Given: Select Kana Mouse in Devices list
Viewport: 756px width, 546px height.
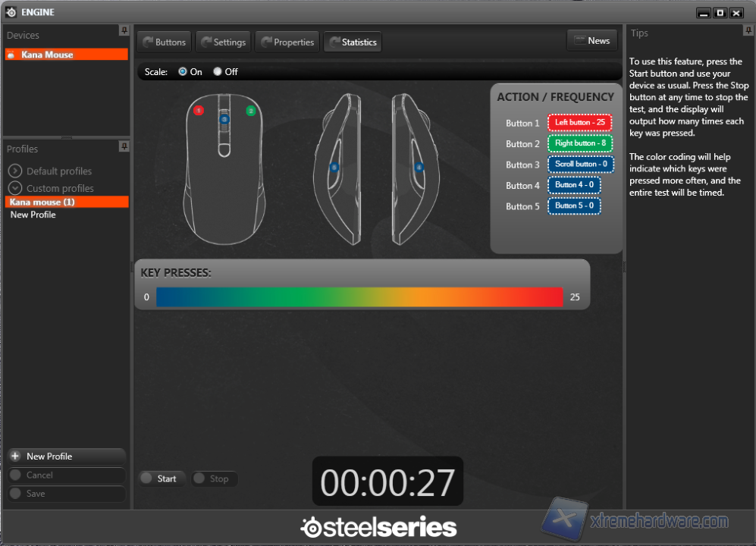Looking at the screenshot, I should [66, 55].
